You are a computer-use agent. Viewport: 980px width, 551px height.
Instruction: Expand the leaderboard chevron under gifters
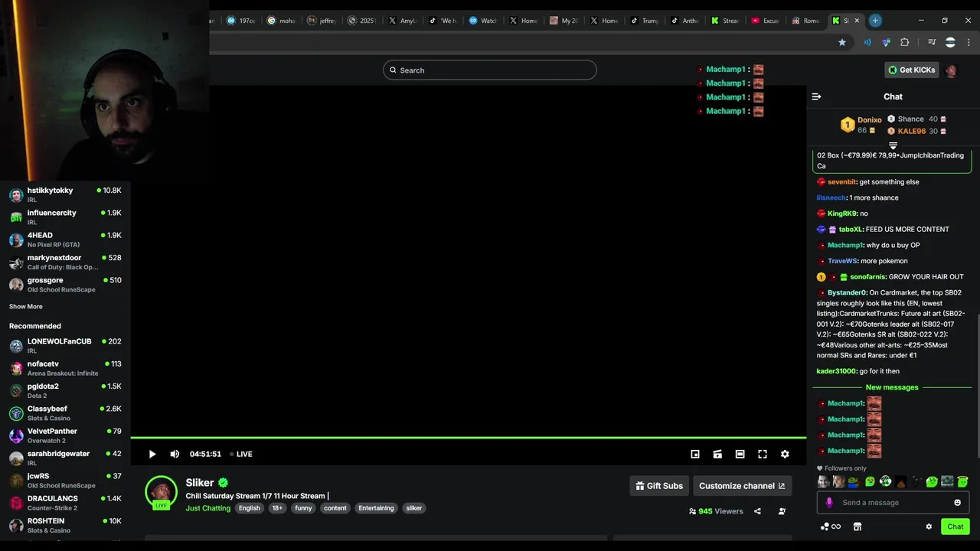click(893, 145)
